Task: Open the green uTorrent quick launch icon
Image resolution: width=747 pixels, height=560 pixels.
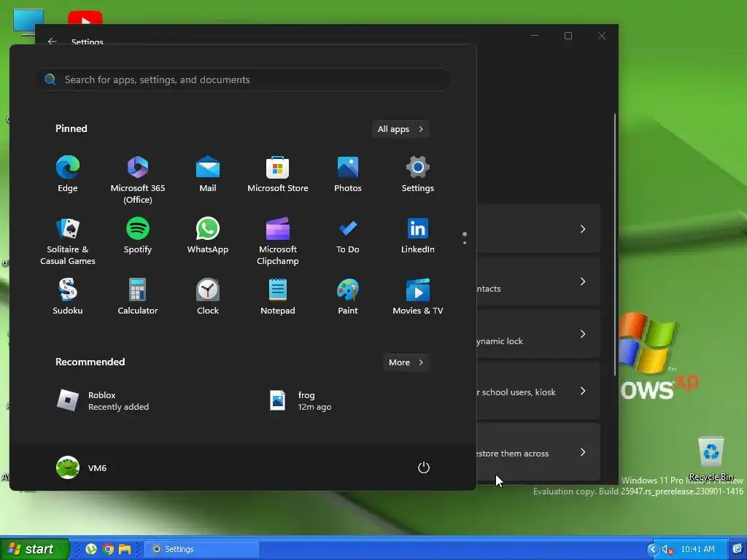Action: coord(91,550)
